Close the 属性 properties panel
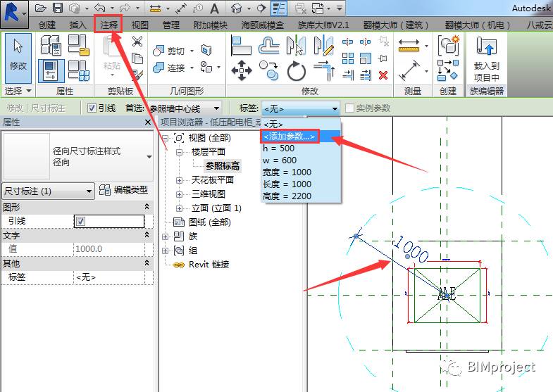Screen dimensions: 553x392 pyautogui.click(x=148, y=122)
